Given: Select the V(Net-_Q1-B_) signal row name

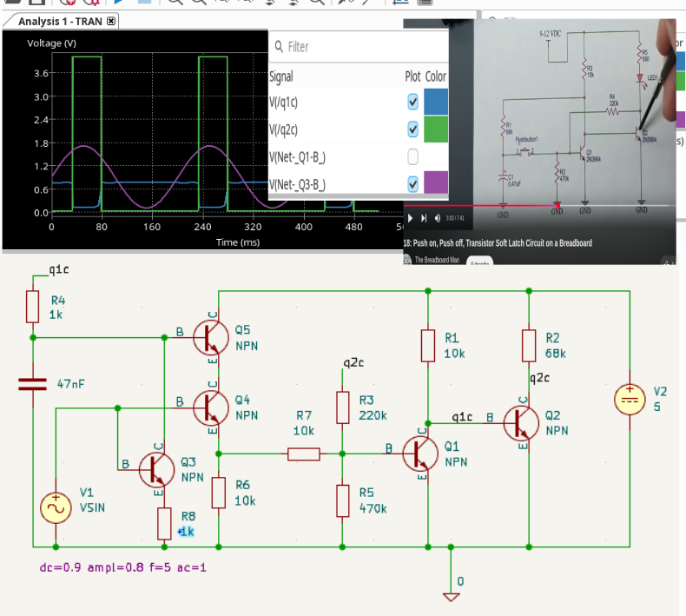Looking at the screenshot, I should pos(297,157).
